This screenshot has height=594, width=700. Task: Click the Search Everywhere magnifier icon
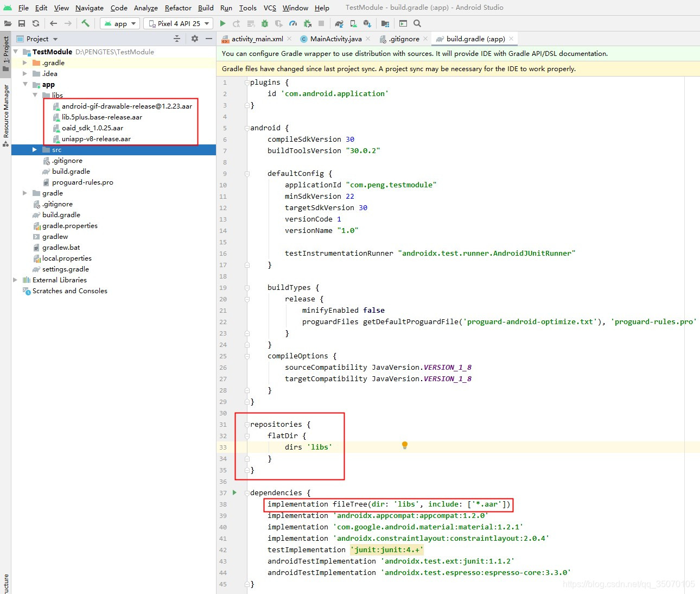[x=417, y=23]
